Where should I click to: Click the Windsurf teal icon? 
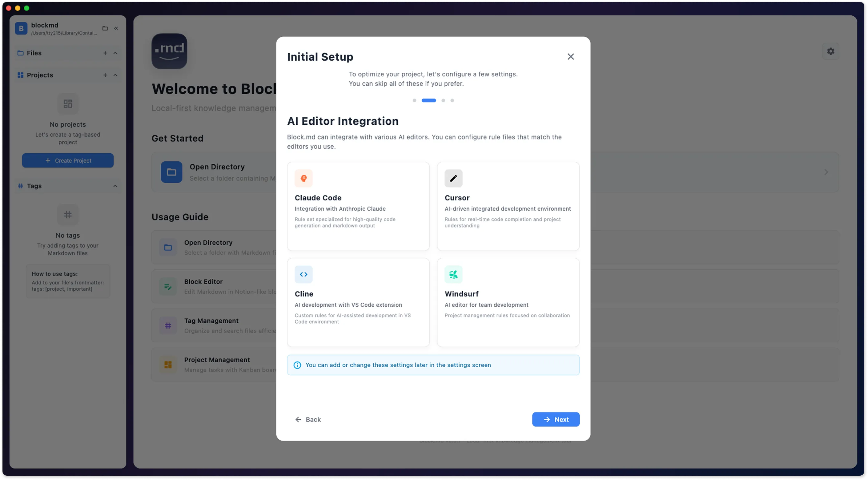453,274
